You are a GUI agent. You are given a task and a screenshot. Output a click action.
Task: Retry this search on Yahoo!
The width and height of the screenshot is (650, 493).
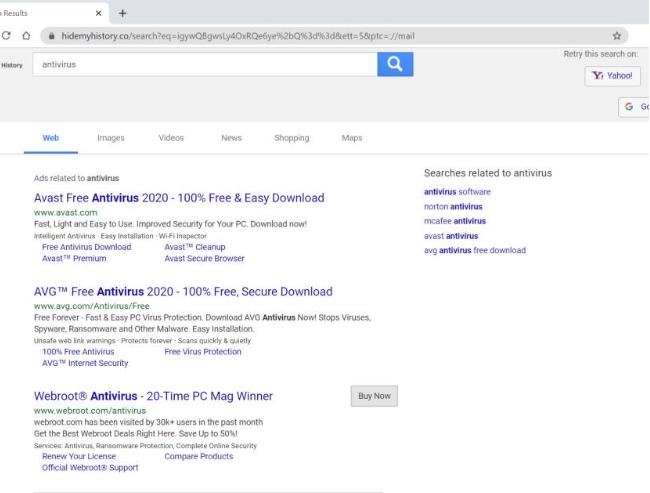(x=612, y=76)
